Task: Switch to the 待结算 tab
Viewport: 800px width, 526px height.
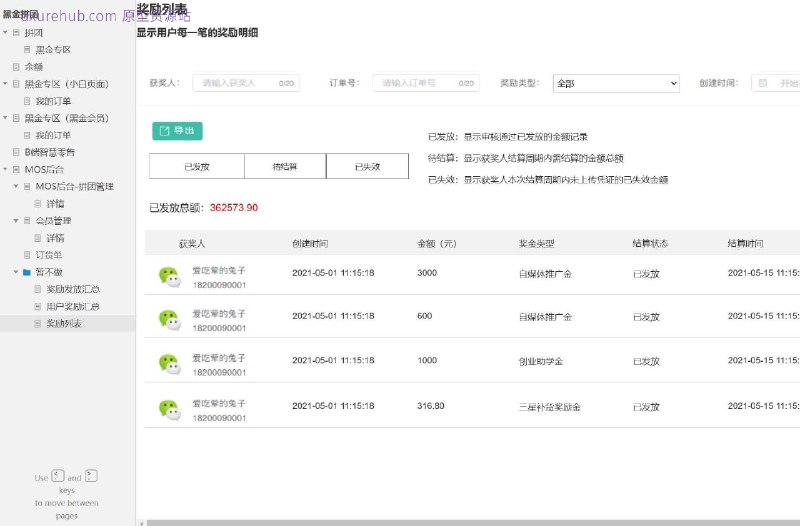Action: tap(285, 166)
